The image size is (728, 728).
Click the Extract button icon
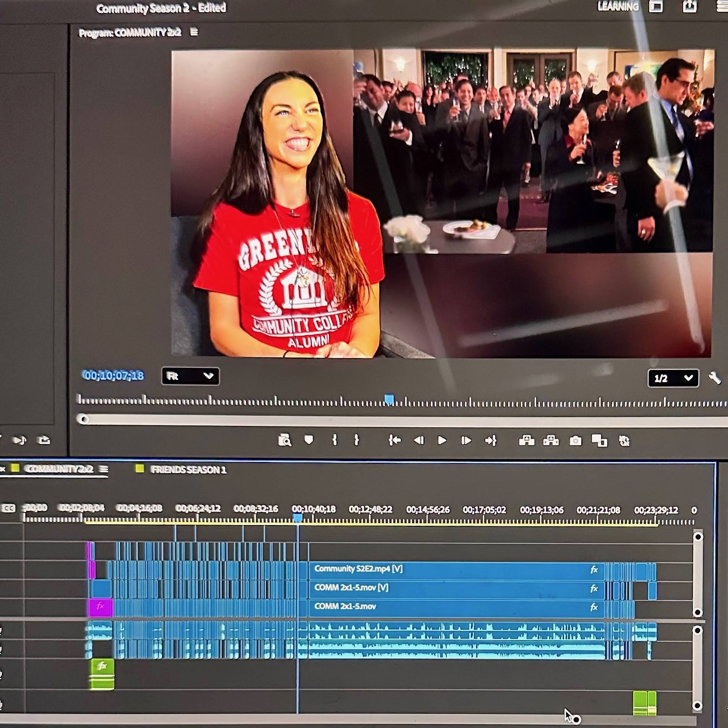click(x=551, y=441)
